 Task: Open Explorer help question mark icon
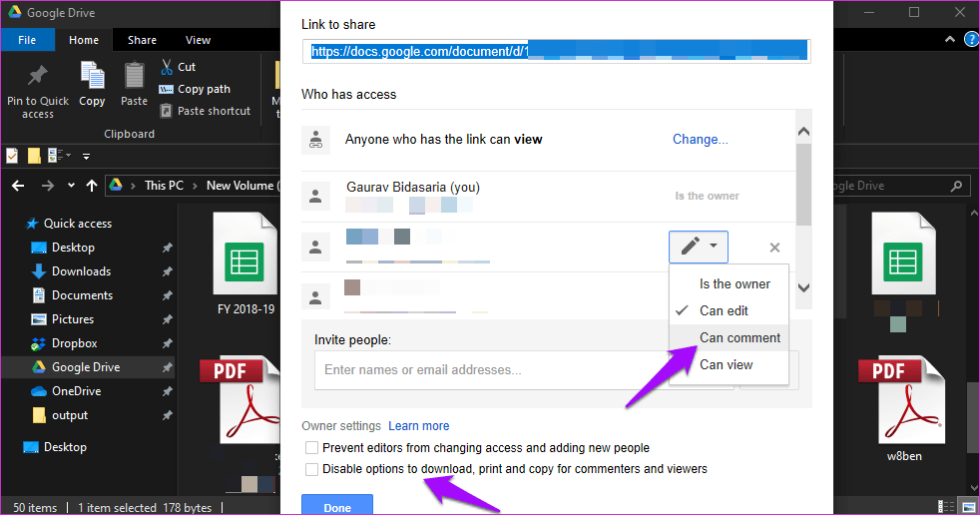tap(971, 39)
